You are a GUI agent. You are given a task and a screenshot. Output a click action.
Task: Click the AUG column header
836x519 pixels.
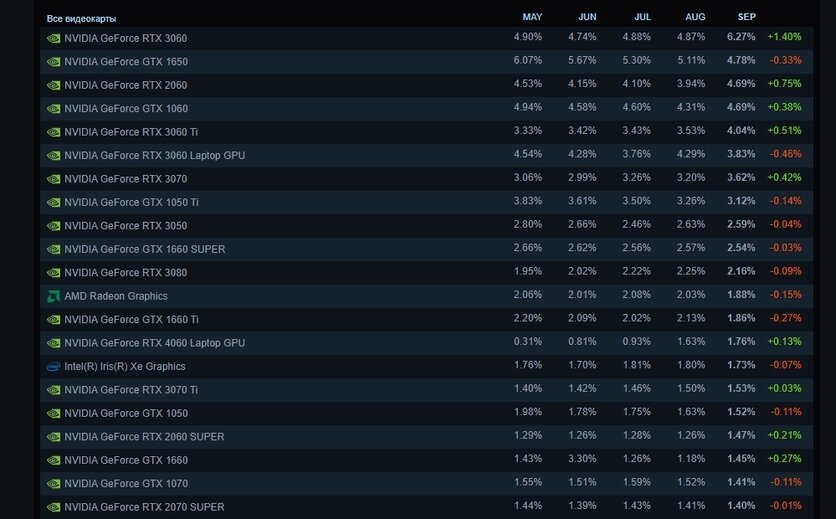click(x=695, y=17)
